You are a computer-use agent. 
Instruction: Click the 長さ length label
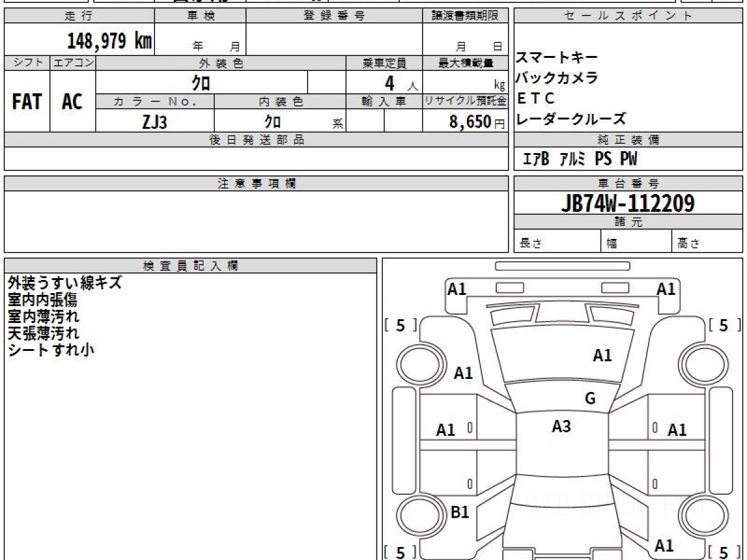point(530,244)
